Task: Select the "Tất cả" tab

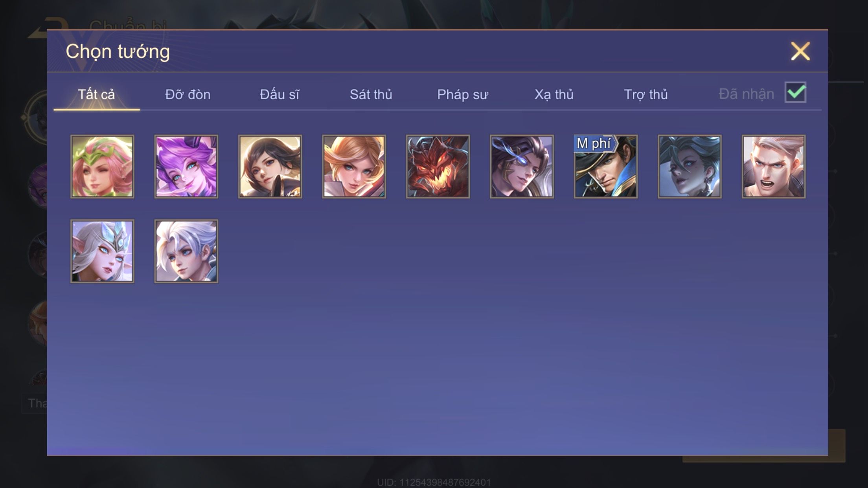Action: pyautogui.click(x=96, y=94)
